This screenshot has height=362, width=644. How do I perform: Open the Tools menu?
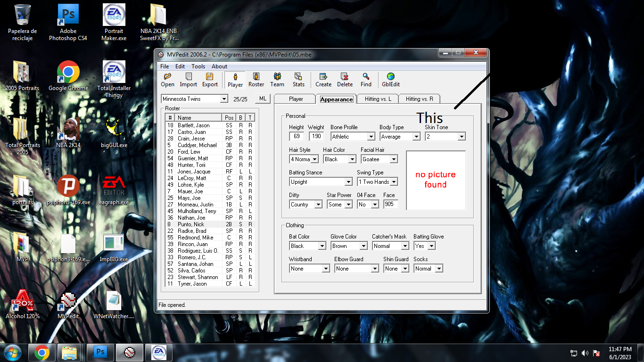click(198, 66)
